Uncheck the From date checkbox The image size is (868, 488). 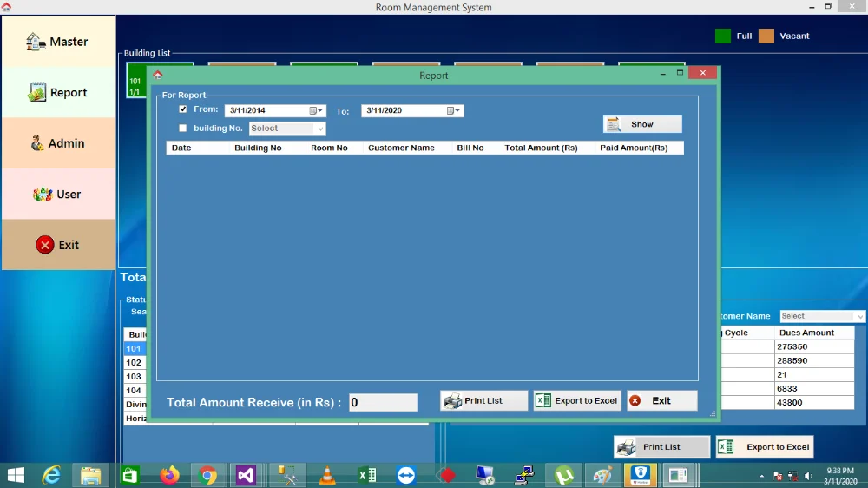pos(182,109)
